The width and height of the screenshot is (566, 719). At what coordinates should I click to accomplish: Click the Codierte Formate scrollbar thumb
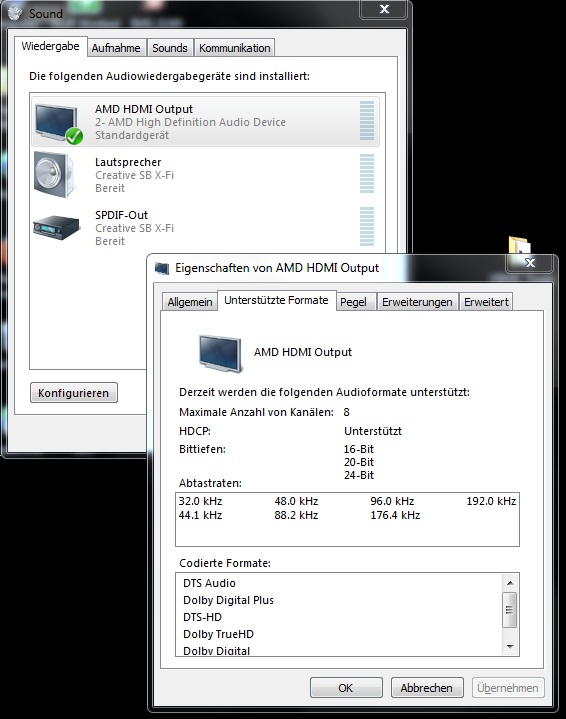(x=510, y=610)
